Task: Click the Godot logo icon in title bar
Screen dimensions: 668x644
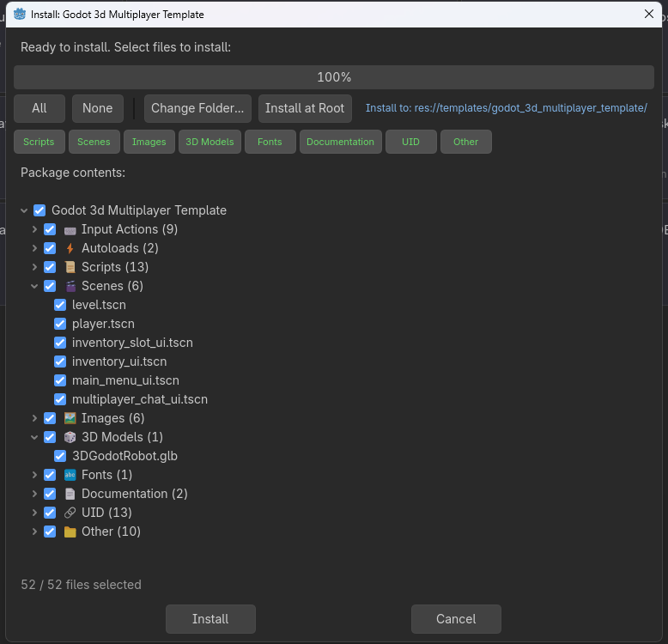Action: click(x=20, y=14)
